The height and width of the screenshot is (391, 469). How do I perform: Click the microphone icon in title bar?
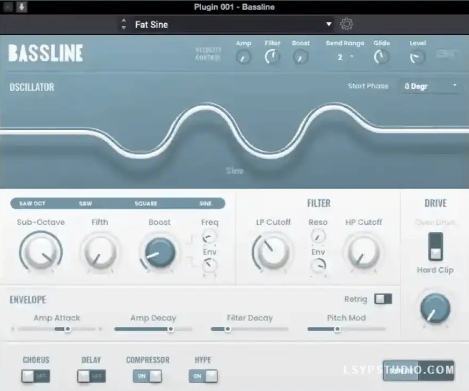[x=22, y=7]
